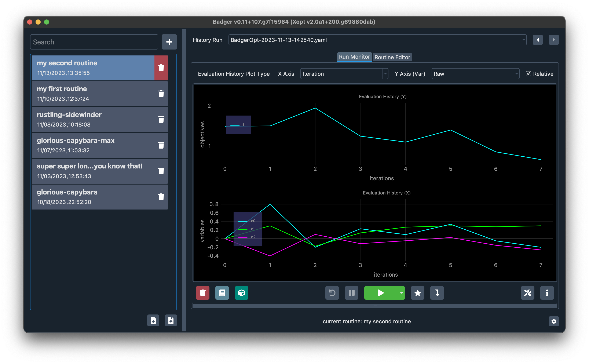The width and height of the screenshot is (589, 364).
Task: Delete 'glorious-capybara' routine trash icon
Action: pos(161,197)
